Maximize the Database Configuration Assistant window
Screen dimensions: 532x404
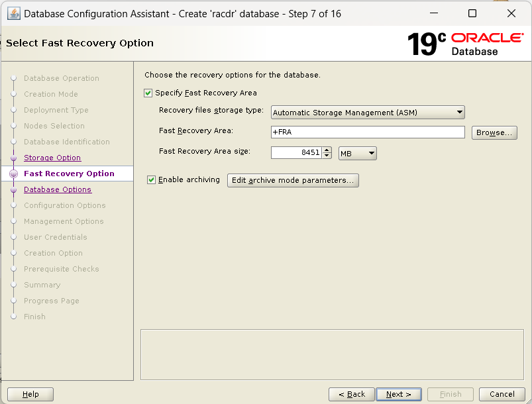click(x=472, y=13)
